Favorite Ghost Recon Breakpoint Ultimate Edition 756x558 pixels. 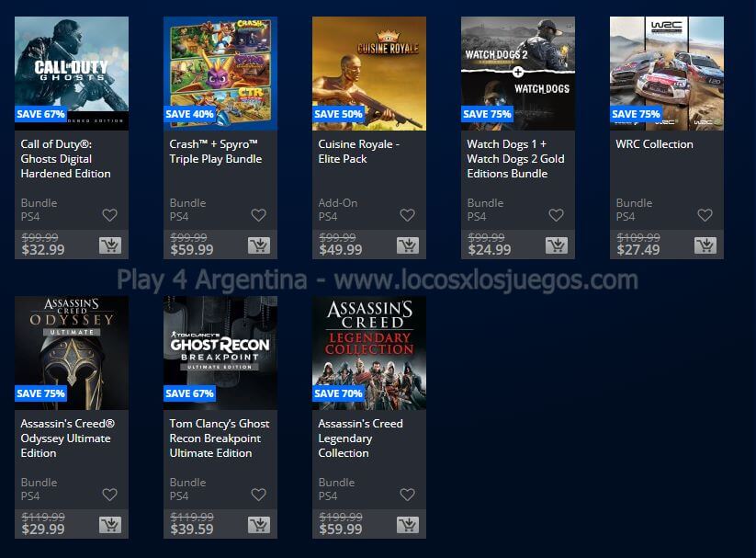pyautogui.click(x=258, y=495)
